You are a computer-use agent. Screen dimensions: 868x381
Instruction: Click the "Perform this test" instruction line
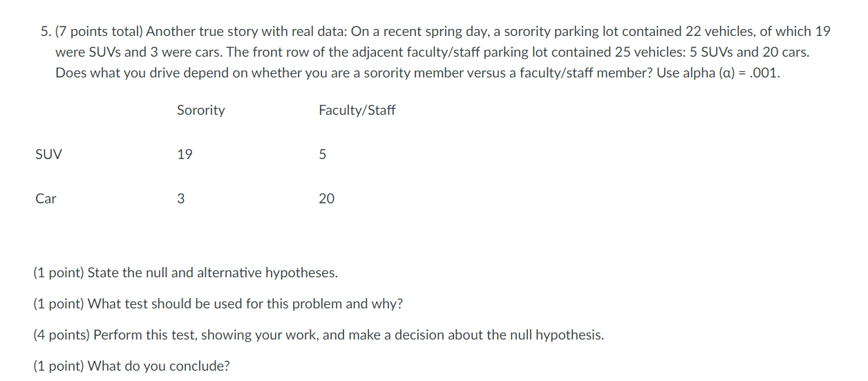pyautogui.click(x=319, y=335)
